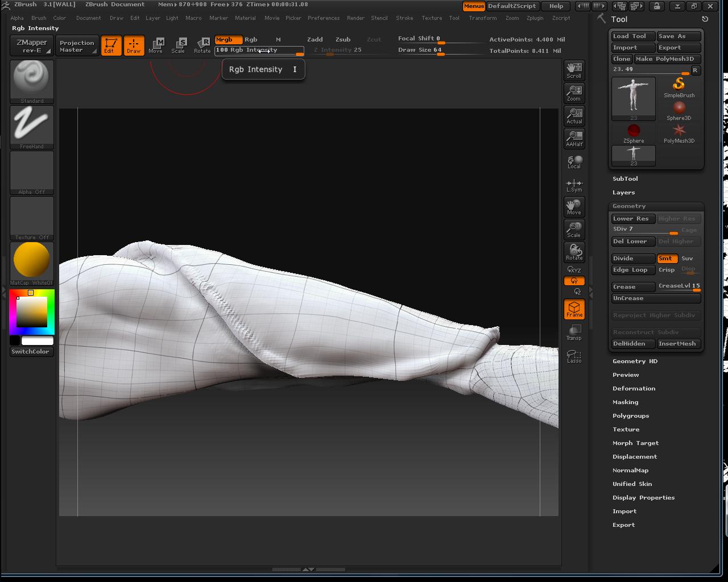Enable Smt smoothing in Geometry
This screenshot has height=582, width=728.
(x=667, y=258)
